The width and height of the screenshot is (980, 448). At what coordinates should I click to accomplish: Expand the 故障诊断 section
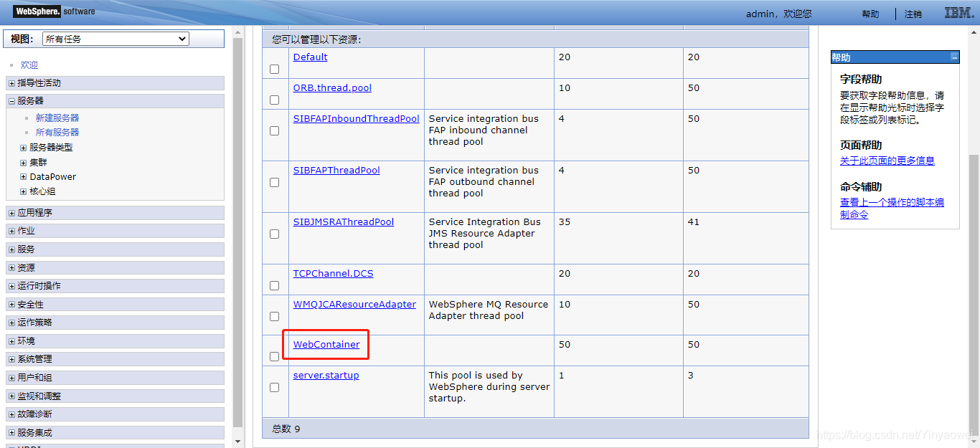pos(11,414)
